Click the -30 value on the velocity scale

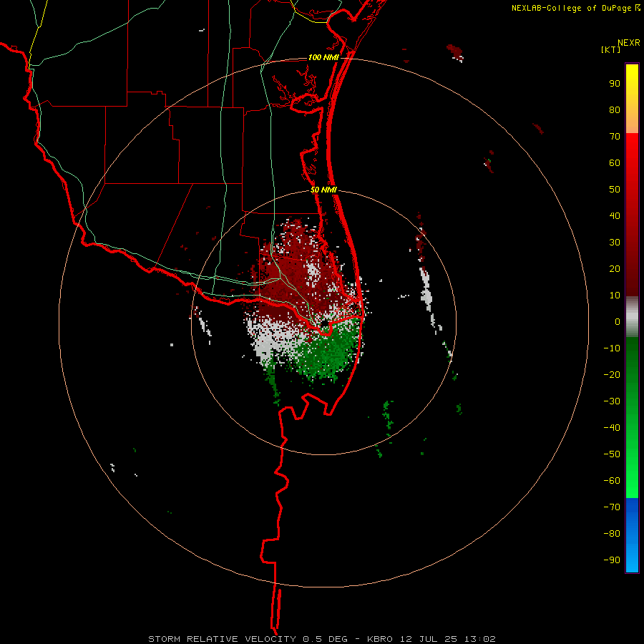612,401
